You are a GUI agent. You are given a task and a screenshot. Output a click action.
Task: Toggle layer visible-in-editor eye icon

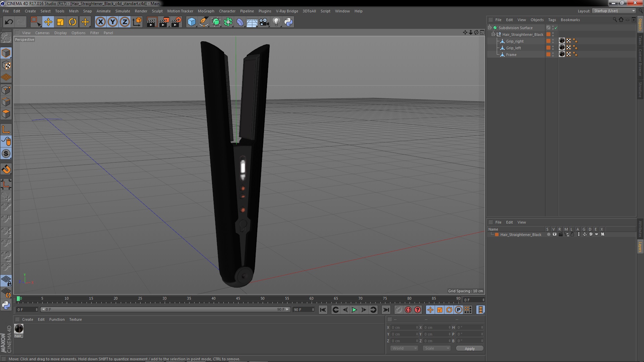click(x=554, y=234)
